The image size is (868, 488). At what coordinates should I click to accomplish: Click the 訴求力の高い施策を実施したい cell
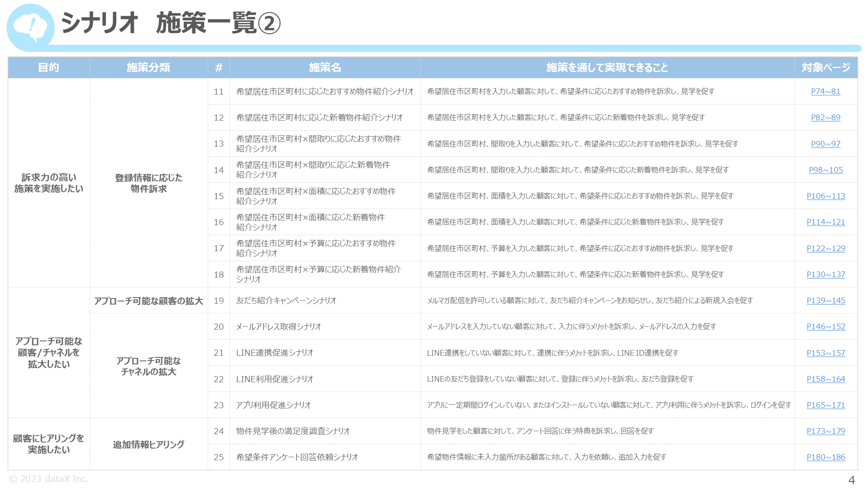click(49, 183)
